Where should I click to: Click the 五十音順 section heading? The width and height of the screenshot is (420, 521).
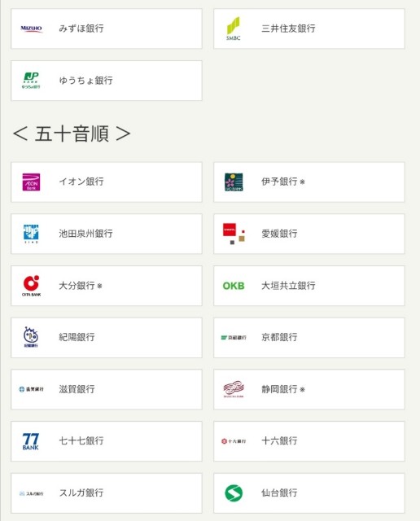[72, 134]
